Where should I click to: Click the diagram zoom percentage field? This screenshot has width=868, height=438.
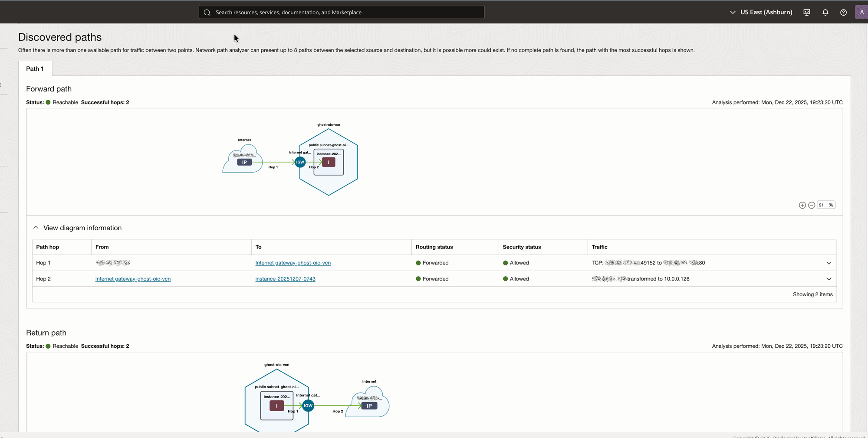coord(822,205)
